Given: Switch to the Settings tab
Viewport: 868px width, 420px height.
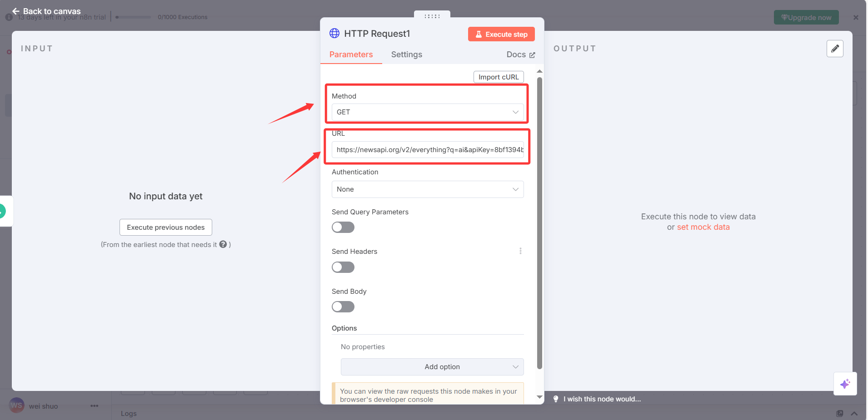Looking at the screenshot, I should pos(407,54).
